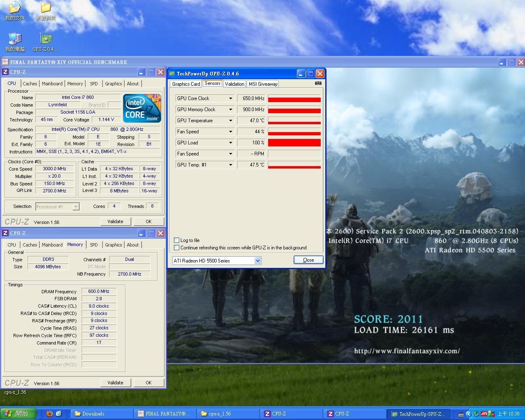Open Graphics tab in the top CPU-Z window

click(113, 84)
